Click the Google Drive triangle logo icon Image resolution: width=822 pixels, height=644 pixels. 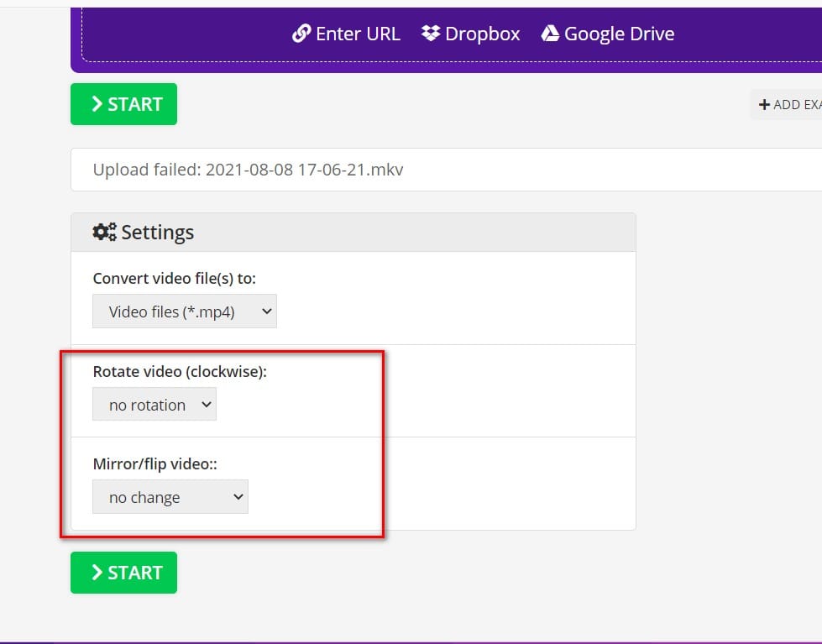tap(550, 34)
